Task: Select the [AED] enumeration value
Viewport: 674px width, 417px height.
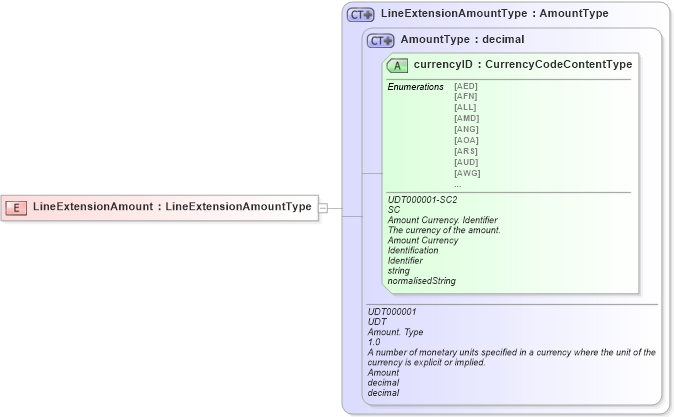Action: click(x=466, y=86)
